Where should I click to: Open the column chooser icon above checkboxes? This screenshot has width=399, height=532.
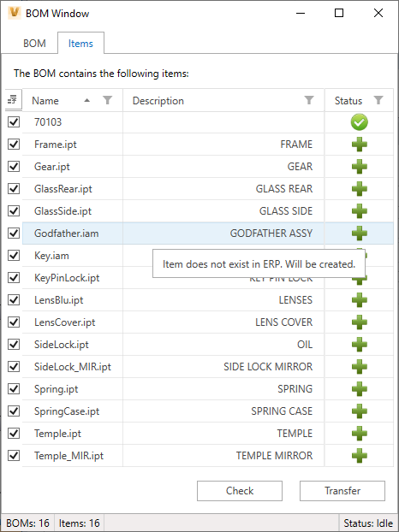12,100
